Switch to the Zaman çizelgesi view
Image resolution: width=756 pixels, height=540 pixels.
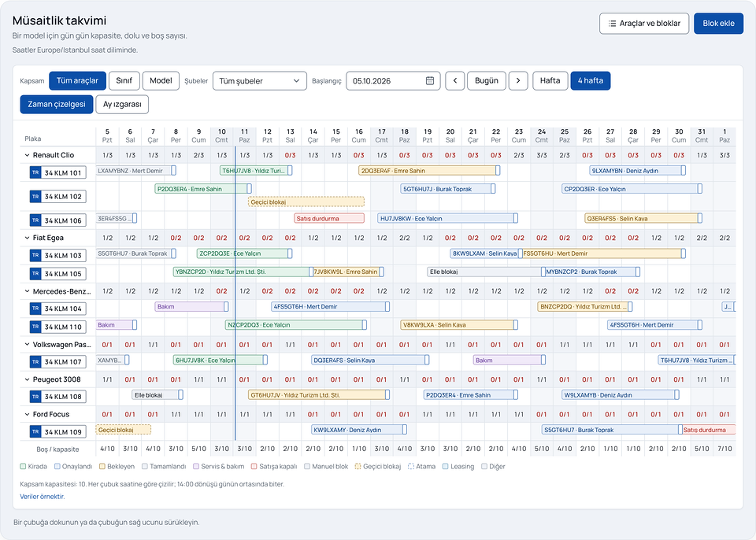tap(57, 104)
